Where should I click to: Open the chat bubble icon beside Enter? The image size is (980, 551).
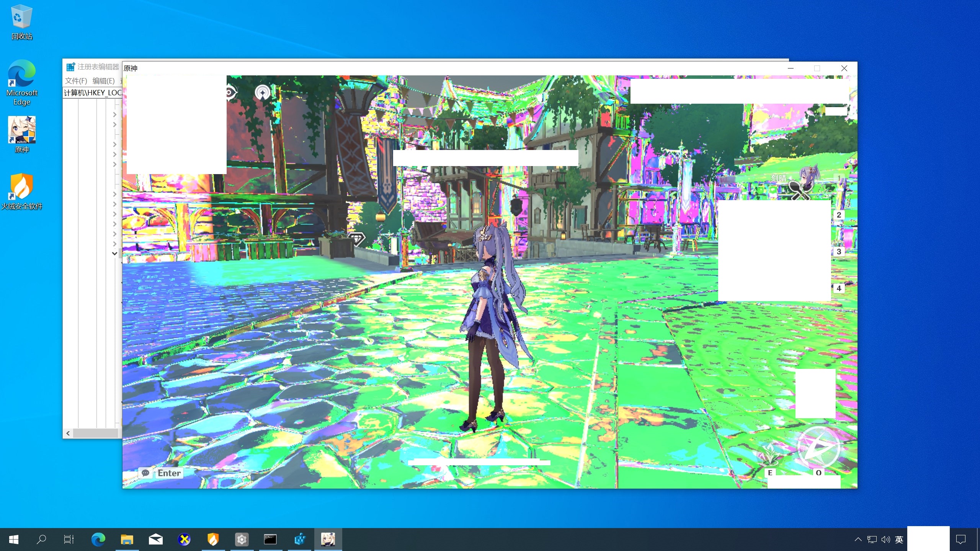(x=145, y=473)
